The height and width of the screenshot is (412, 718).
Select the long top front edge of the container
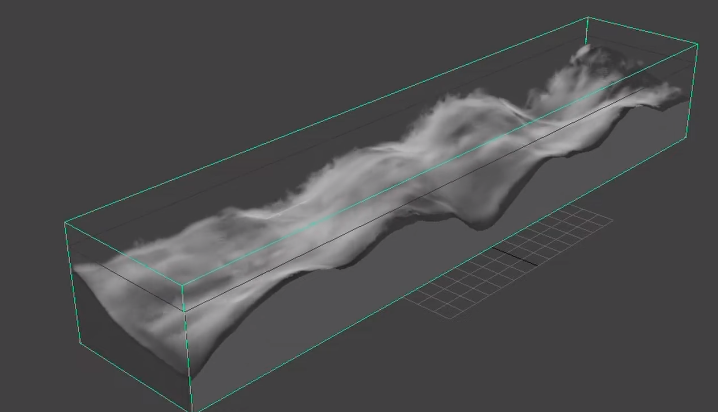[x=440, y=163]
